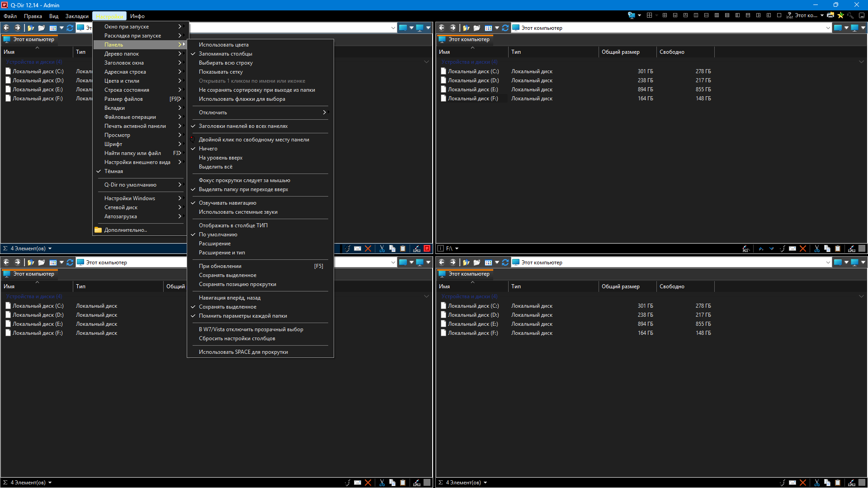Choose 'Цвета и стили' menu entry
868x488 pixels.
140,81
